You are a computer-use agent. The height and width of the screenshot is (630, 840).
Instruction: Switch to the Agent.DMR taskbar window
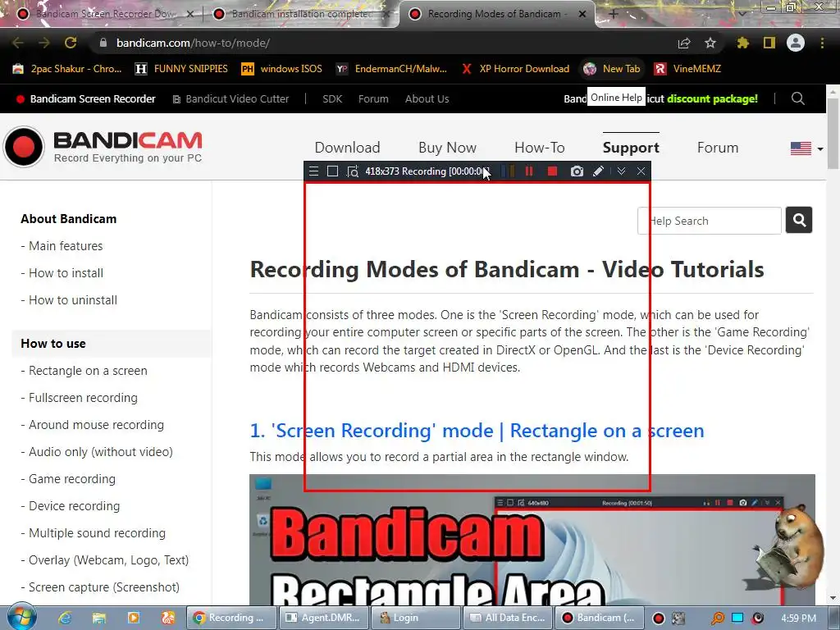coord(322,618)
